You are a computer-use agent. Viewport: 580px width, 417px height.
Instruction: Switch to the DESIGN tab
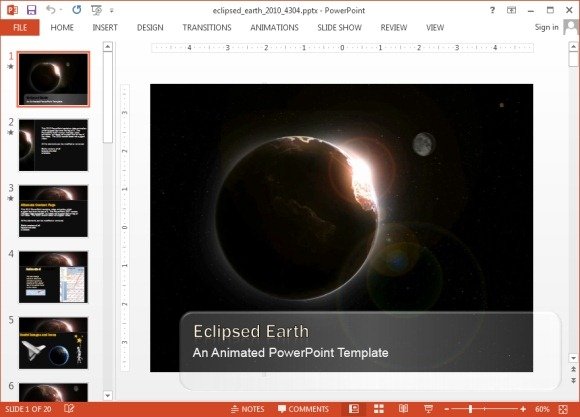[x=150, y=28]
